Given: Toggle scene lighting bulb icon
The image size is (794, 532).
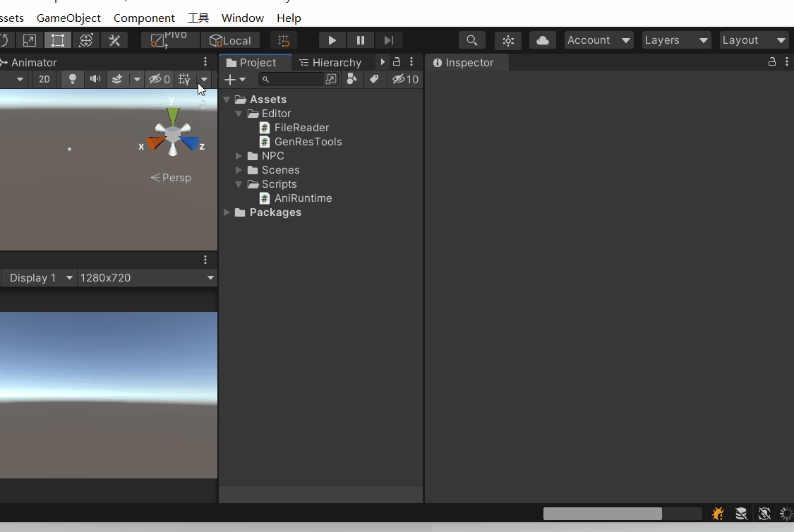Looking at the screenshot, I should pos(73,80).
